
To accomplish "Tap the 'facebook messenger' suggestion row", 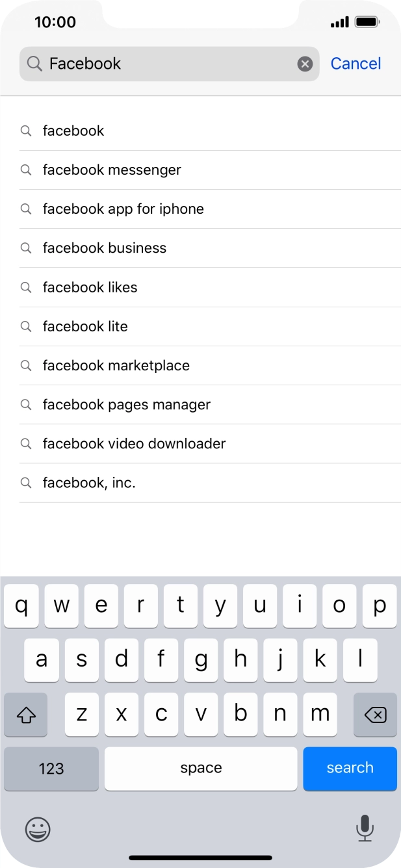I will (111, 170).
